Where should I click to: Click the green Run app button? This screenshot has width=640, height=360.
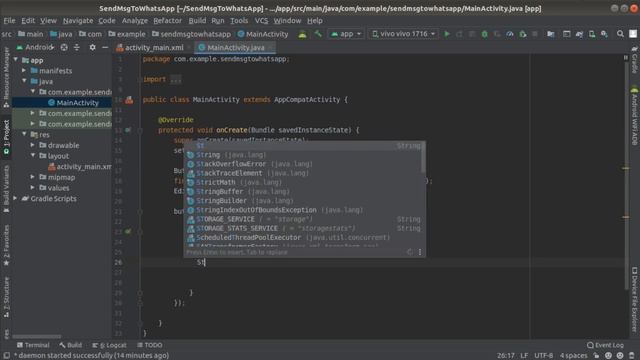click(x=447, y=34)
